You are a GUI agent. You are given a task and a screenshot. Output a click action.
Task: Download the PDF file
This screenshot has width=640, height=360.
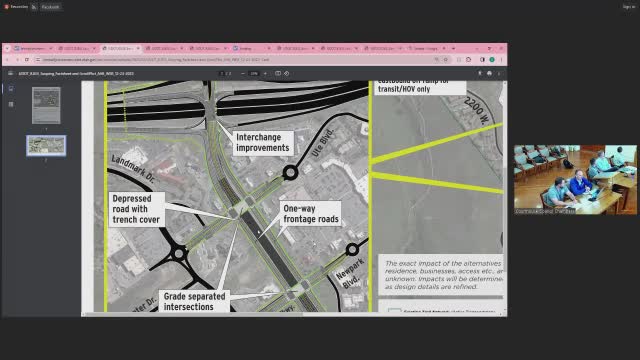point(480,73)
